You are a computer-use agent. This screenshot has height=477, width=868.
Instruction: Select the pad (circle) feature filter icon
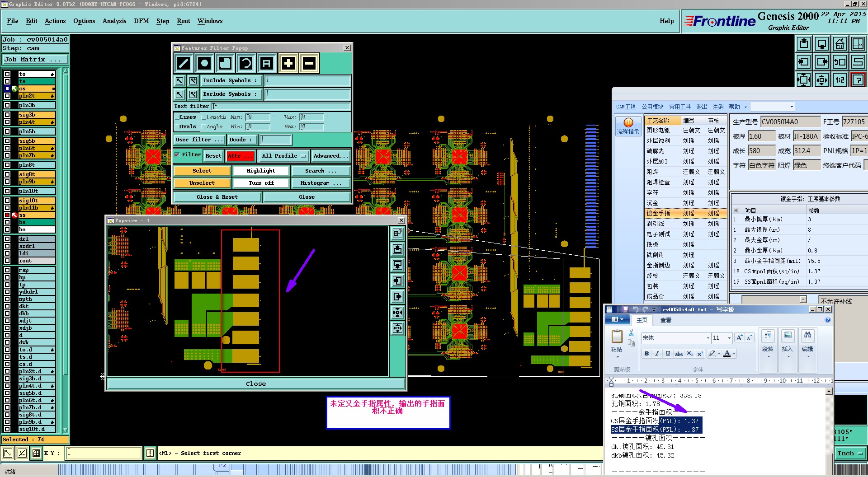[x=204, y=63]
